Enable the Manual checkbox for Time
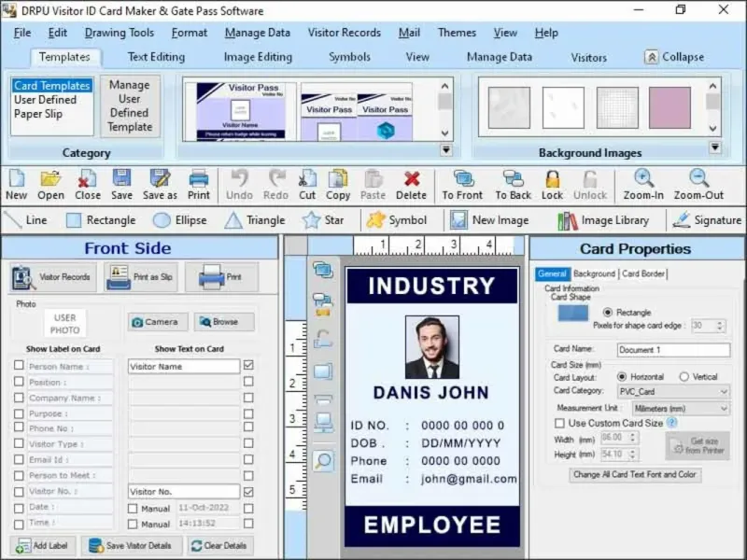The width and height of the screenshot is (747, 560). [x=133, y=525]
